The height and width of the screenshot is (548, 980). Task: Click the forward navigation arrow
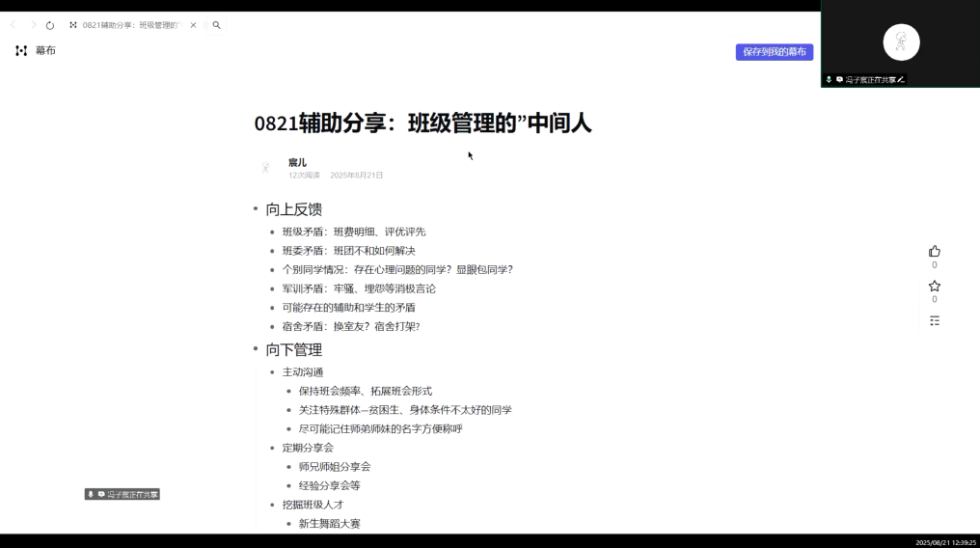tap(32, 25)
